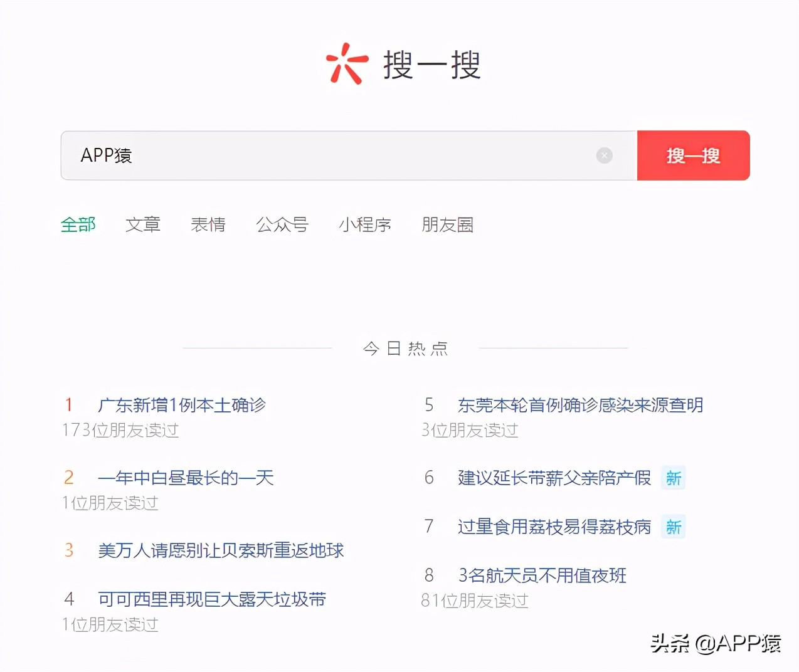Clear the search input using the x icon
Image resolution: width=799 pixels, height=672 pixels.
tap(604, 155)
